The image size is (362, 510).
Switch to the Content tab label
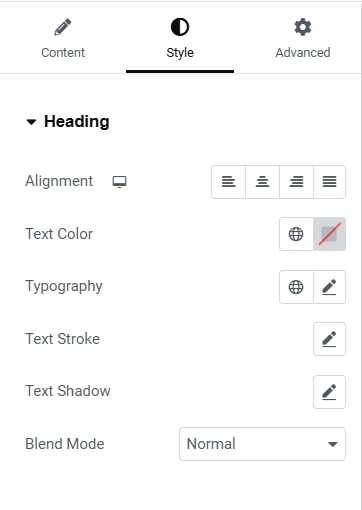coord(63,53)
